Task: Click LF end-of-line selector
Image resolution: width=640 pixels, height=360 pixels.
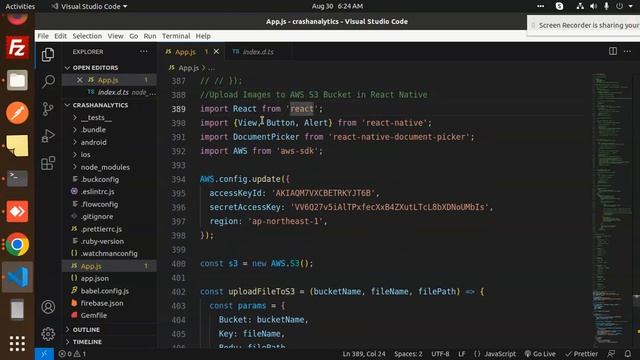Action: click(461, 354)
